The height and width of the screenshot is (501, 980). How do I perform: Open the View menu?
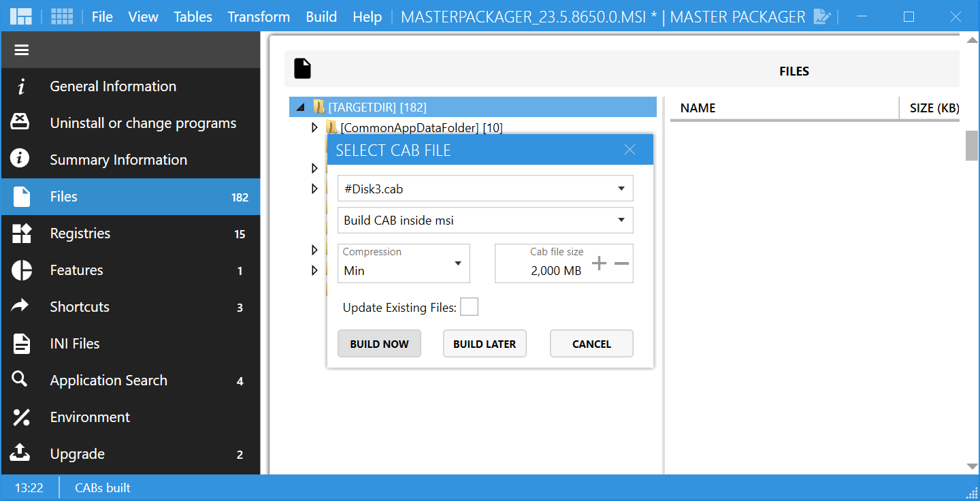(x=143, y=16)
